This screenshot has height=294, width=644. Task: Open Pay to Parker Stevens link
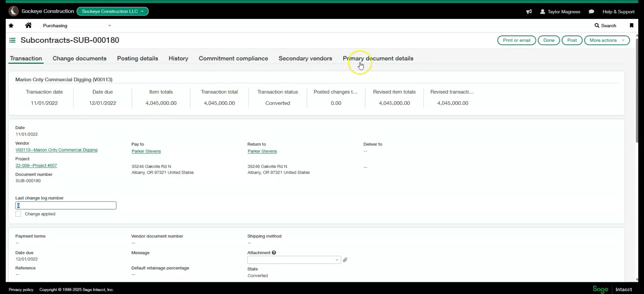click(146, 151)
